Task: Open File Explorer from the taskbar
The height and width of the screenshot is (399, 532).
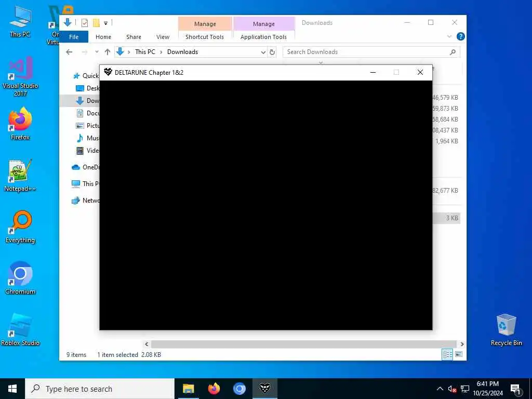Action: coord(188,388)
